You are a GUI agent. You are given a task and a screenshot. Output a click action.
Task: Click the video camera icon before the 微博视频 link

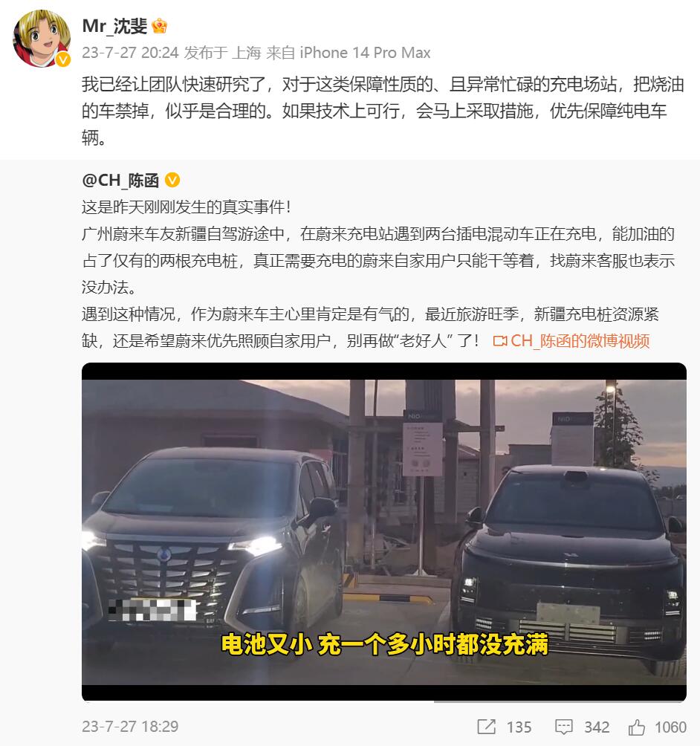499,341
